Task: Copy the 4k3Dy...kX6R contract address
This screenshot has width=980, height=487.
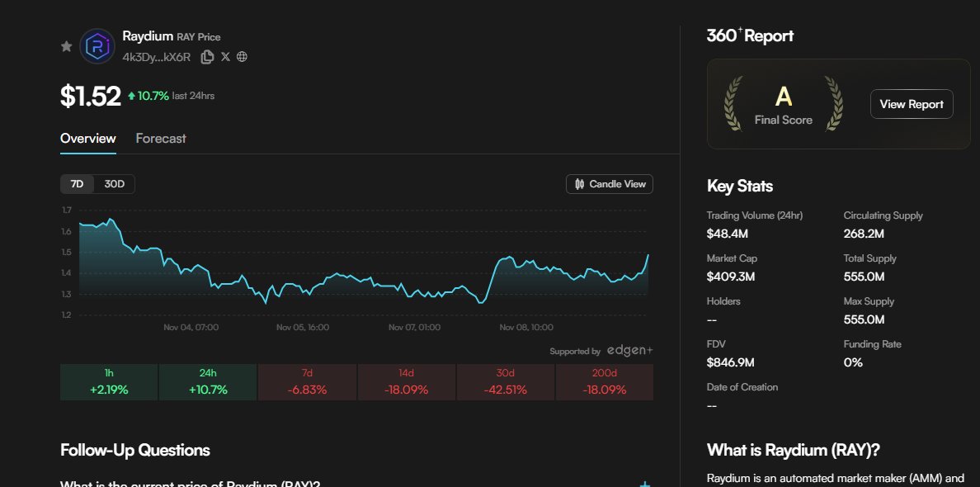Action: 208,57
